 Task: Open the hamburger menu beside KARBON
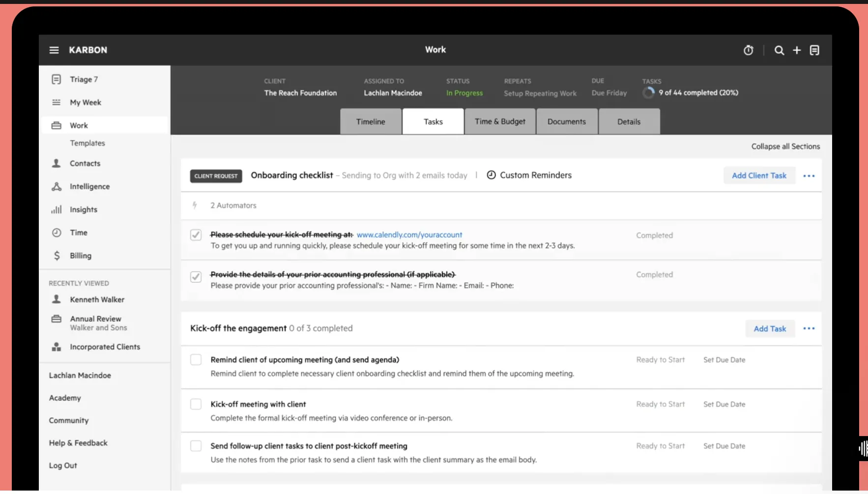[54, 50]
